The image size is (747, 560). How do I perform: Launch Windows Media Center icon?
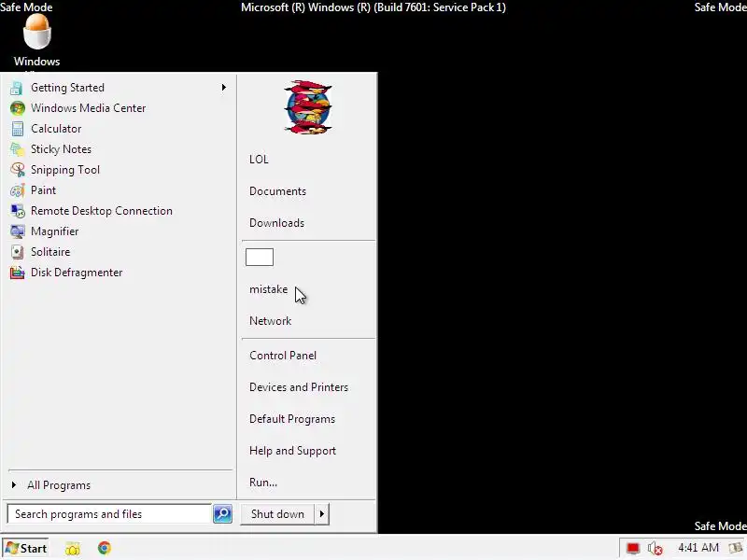click(17, 108)
